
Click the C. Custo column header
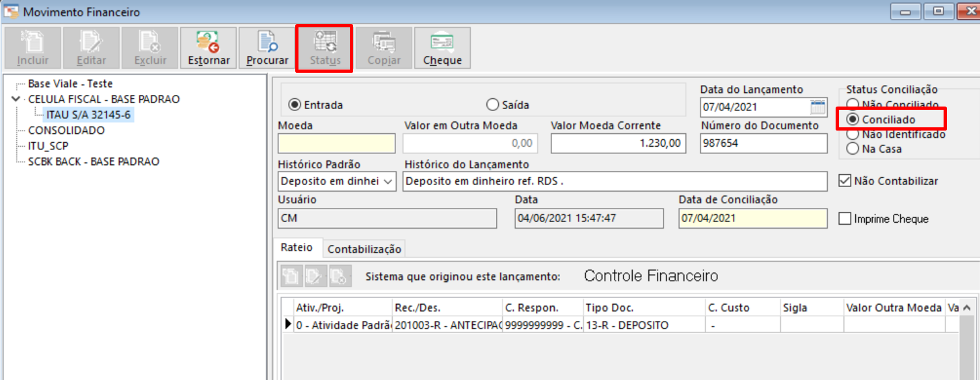pos(743,308)
